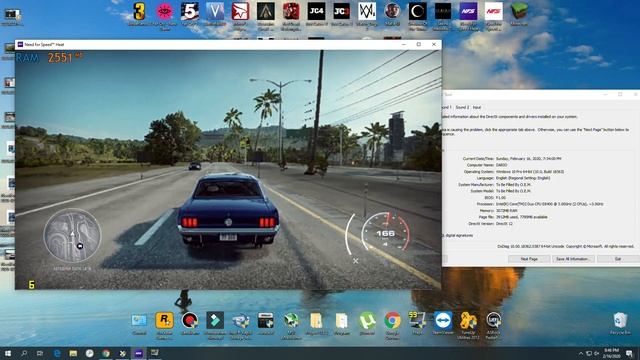Screen dimensions: 640x360
Task: Open File Explorer from the taskbar
Action: [x=73, y=353]
